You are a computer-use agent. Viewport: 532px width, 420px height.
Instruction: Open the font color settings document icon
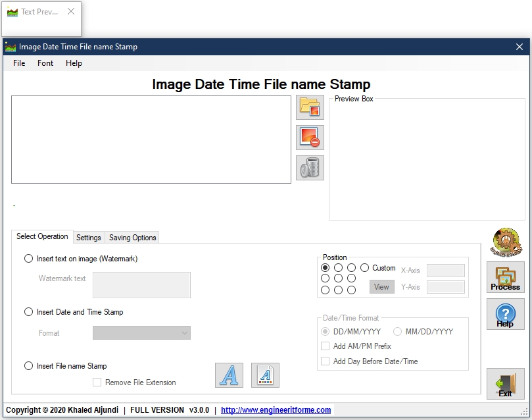(x=264, y=375)
